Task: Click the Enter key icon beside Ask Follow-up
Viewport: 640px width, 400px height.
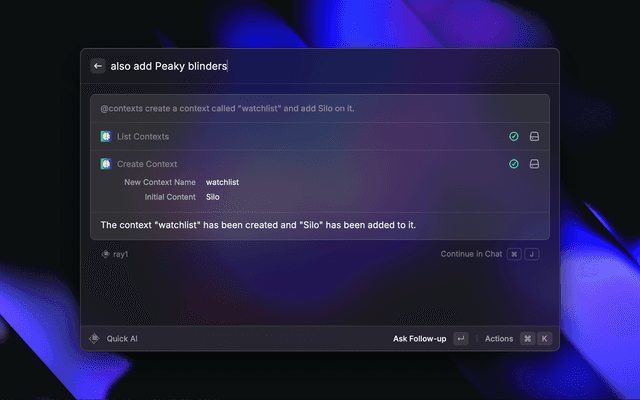Action: (460, 339)
